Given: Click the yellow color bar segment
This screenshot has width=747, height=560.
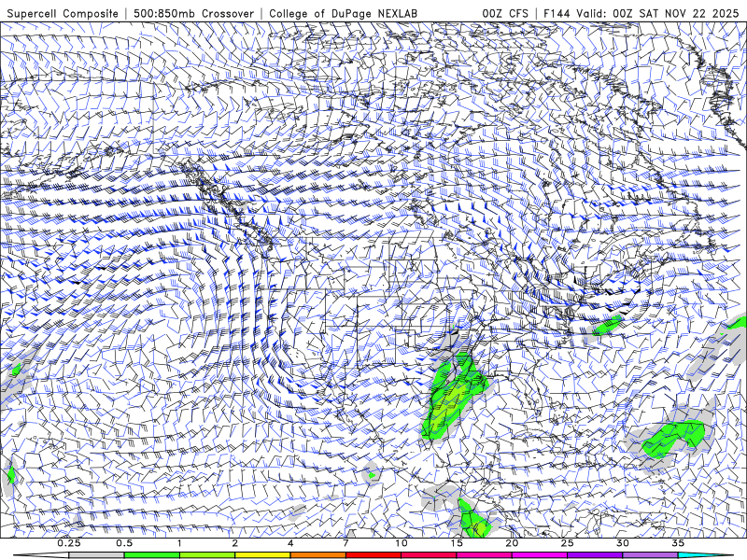Looking at the screenshot, I should [262, 555].
